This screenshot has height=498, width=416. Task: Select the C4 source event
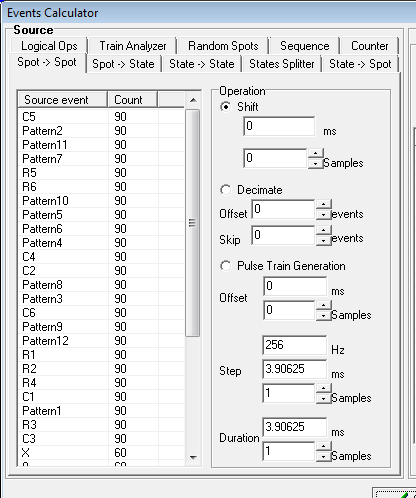(x=101, y=257)
